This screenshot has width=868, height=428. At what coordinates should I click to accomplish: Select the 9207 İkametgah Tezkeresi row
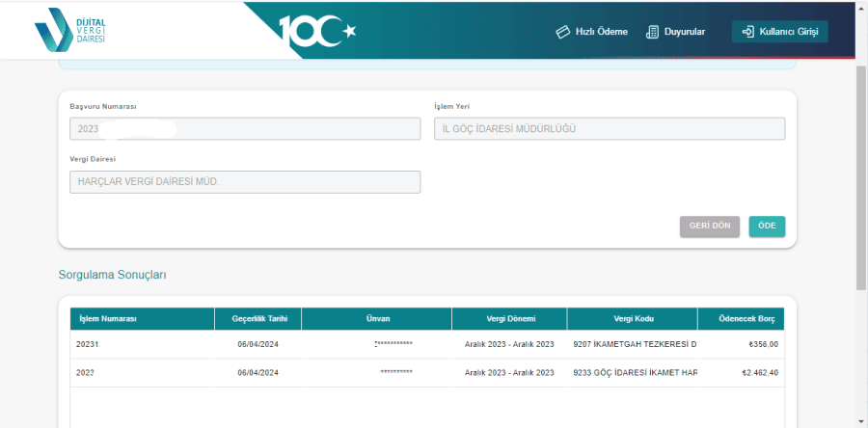click(x=634, y=344)
